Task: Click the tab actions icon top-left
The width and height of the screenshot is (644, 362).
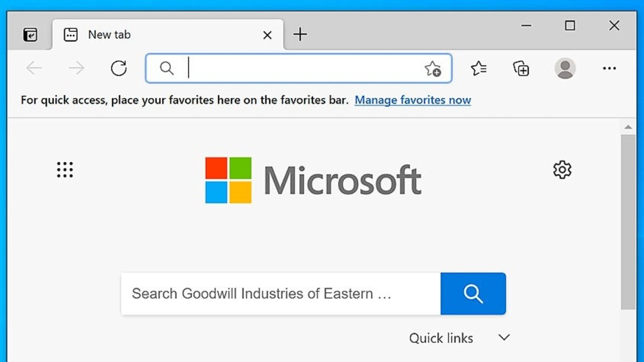Action: click(x=30, y=34)
